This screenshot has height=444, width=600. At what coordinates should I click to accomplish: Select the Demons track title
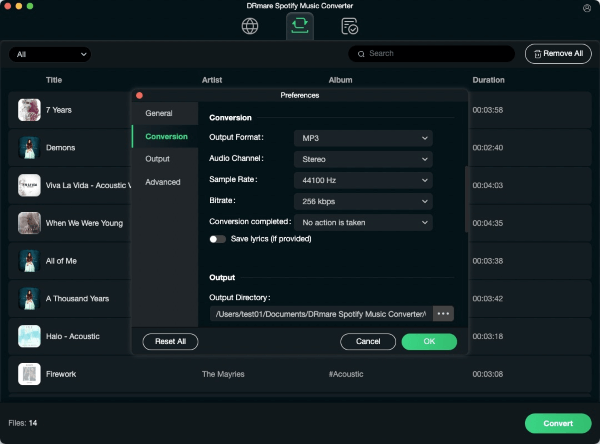pos(60,148)
